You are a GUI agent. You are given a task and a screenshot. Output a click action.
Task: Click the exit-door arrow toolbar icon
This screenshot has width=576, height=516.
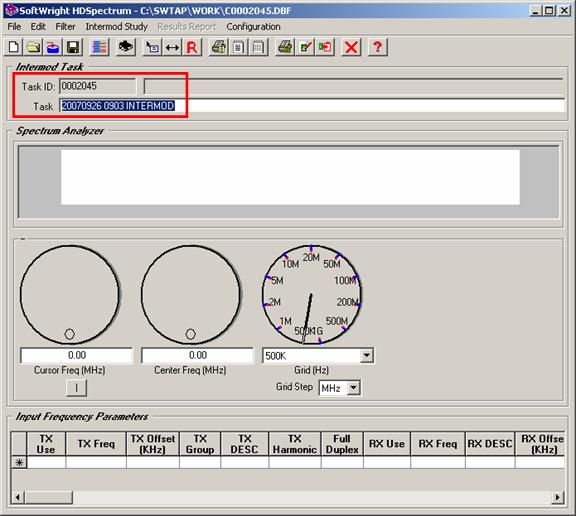click(325, 47)
